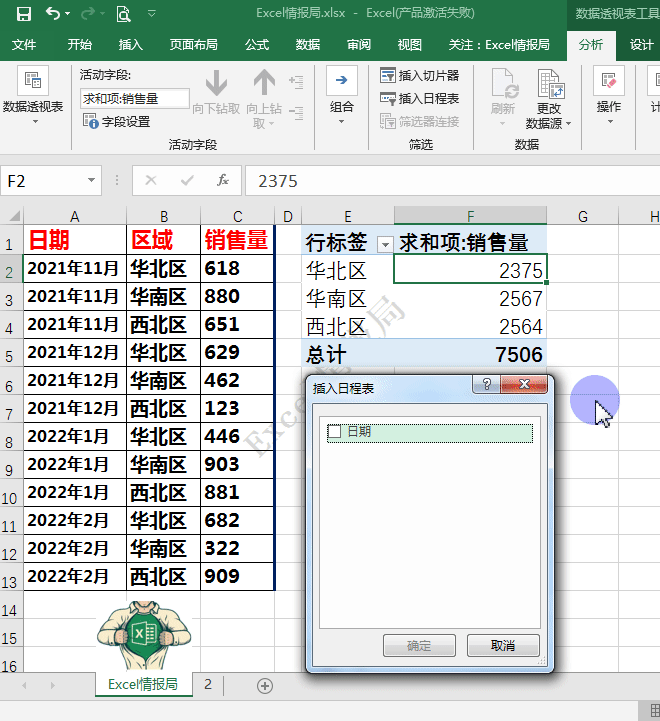660x721 pixels.
Task: Select column B header
Action: [x=164, y=216]
